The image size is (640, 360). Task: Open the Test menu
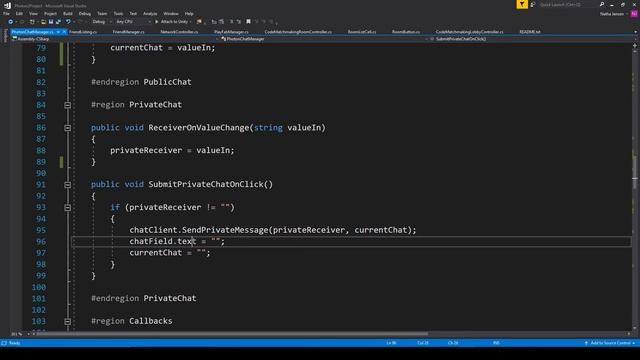(133, 13)
